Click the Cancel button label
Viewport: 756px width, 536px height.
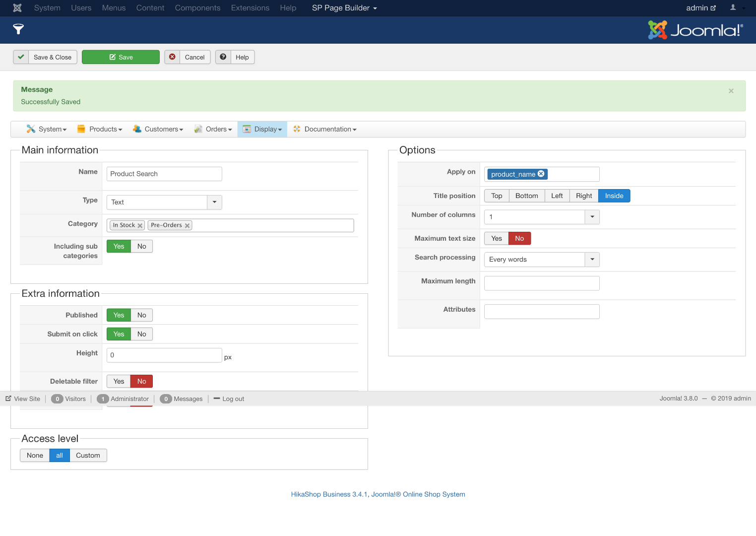coord(195,57)
